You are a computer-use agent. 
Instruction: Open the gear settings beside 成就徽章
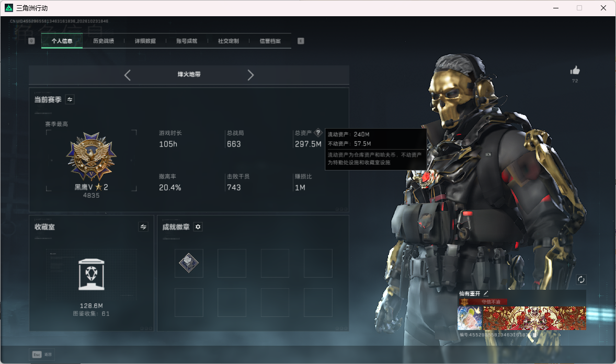(198, 227)
